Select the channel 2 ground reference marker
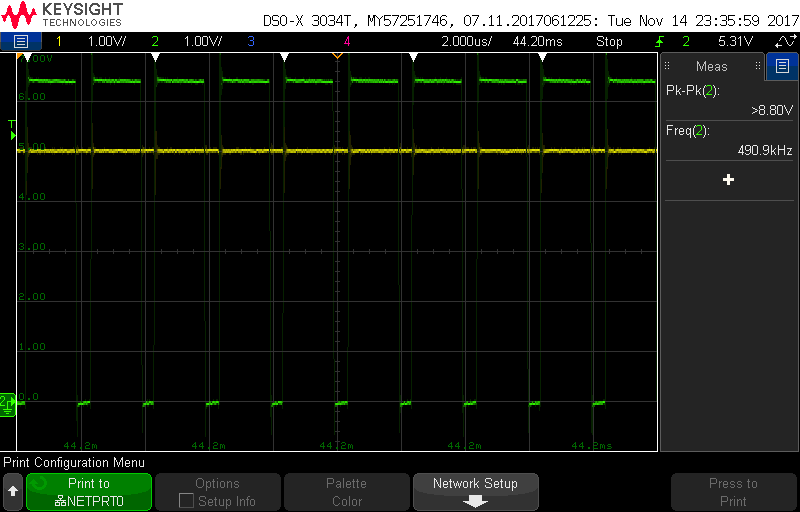This screenshot has width=800, height=512. pos(7,404)
